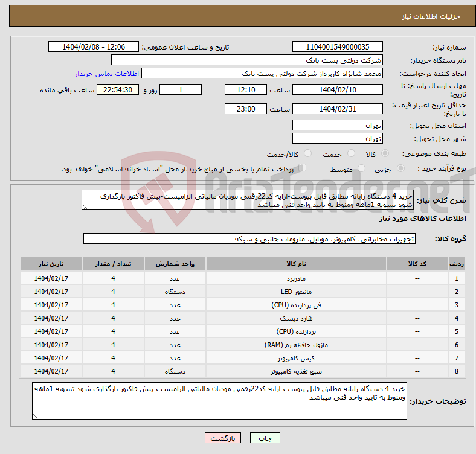Click the استان محل تحویل field

pos(337,125)
